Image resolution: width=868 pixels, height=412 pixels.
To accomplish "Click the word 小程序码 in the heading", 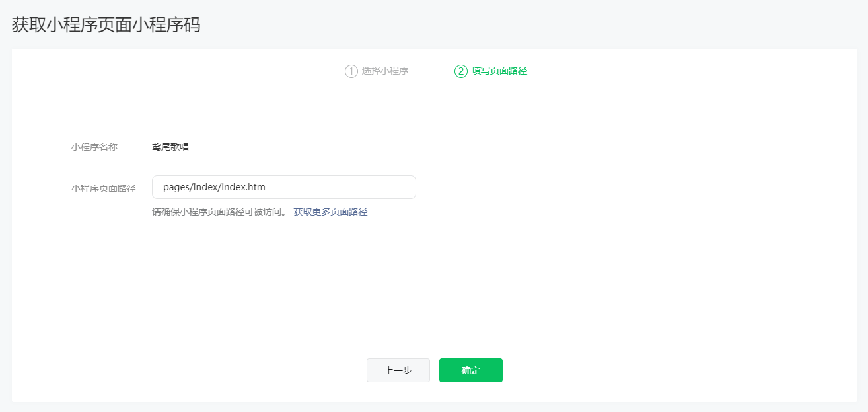I will click(174, 25).
